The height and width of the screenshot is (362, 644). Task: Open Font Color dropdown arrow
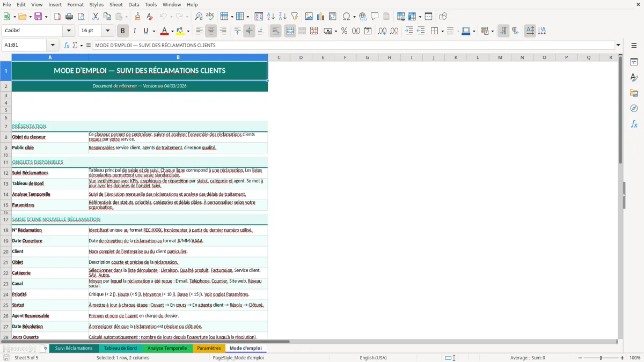(x=172, y=31)
